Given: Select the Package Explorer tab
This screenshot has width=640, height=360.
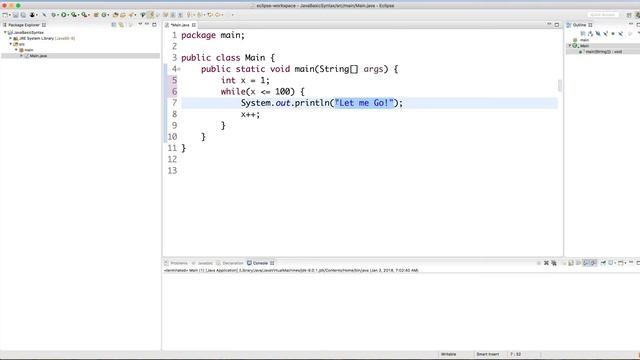Looking at the screenshot, I should pos(24,25).
